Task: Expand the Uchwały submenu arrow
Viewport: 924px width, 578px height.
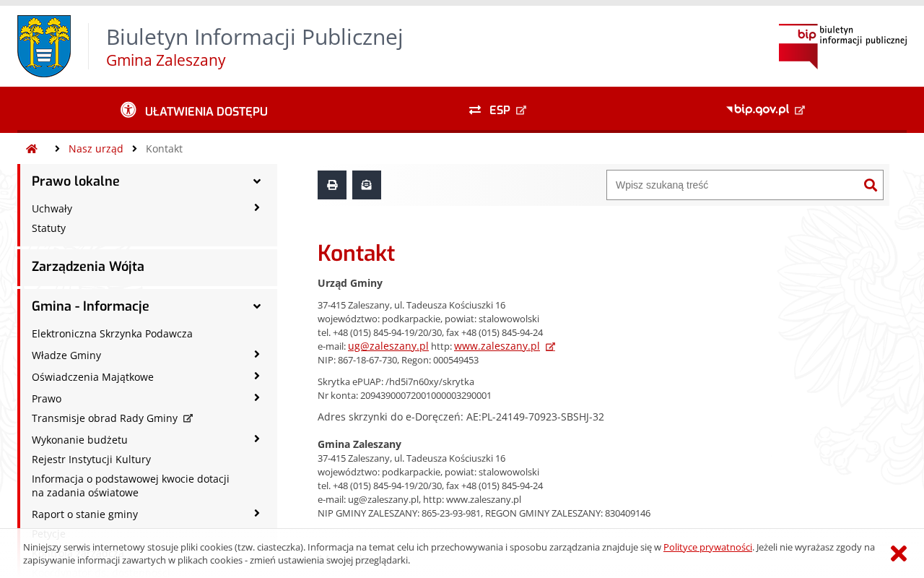Action: 257,208
